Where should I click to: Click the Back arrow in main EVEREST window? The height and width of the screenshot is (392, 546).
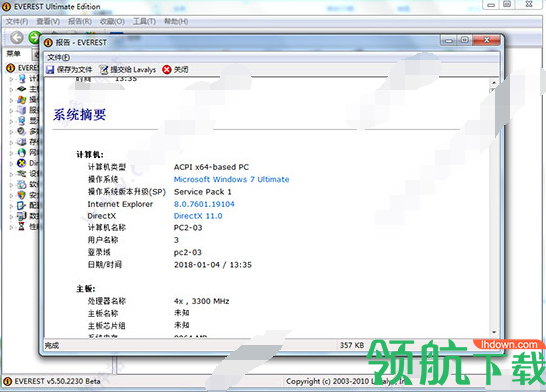coord(17,37)
